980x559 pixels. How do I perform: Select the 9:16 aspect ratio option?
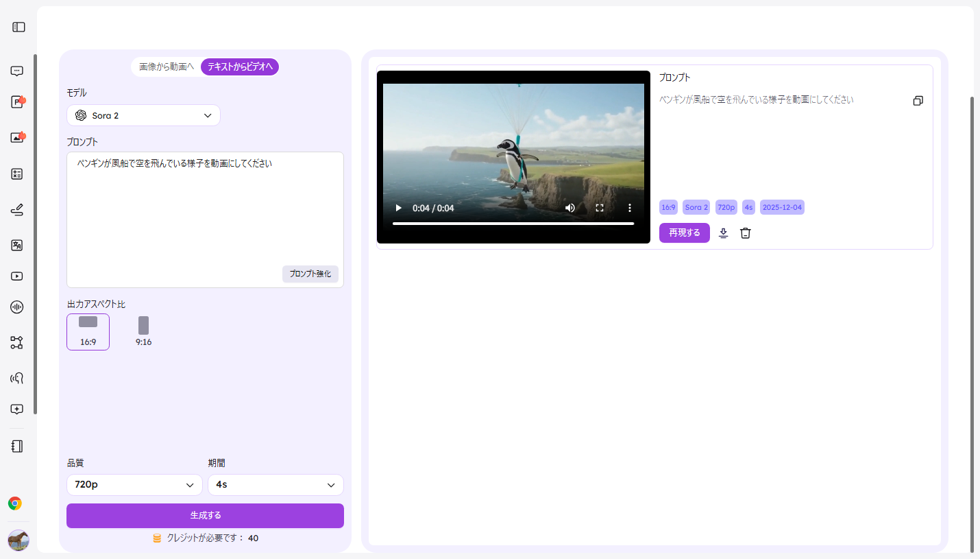pyautogui.click(x=143, y=331)
